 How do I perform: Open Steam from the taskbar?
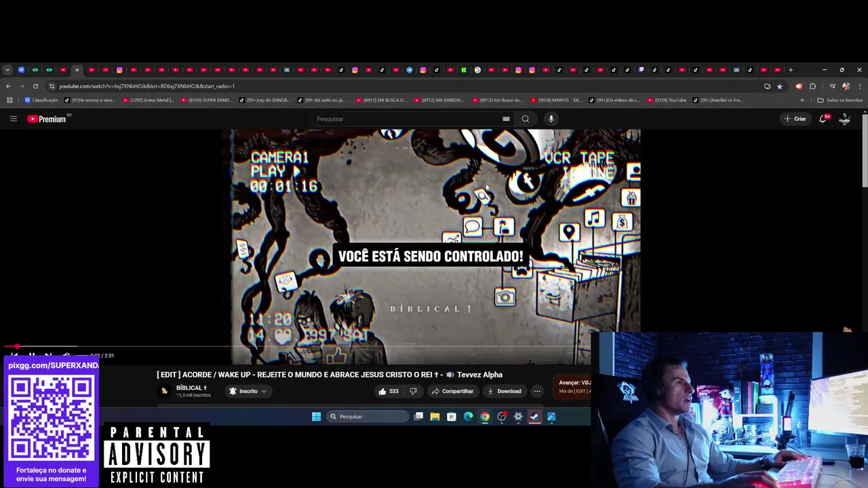click(534, 416)
